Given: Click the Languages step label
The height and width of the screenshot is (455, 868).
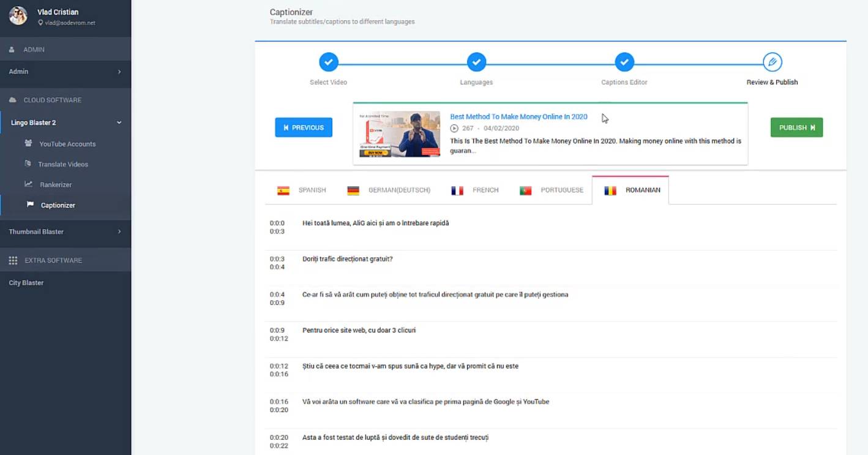Looking at the screenshot, I should pos(476,82).
